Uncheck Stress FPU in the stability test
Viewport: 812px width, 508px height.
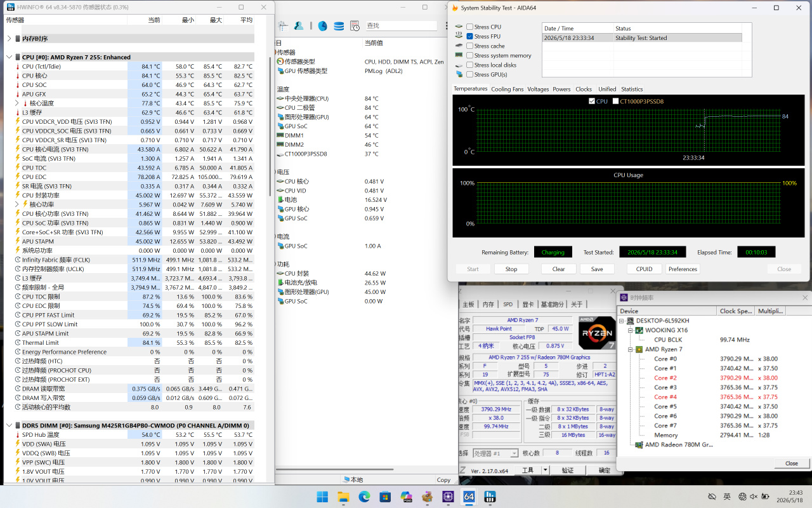point(469,36)
